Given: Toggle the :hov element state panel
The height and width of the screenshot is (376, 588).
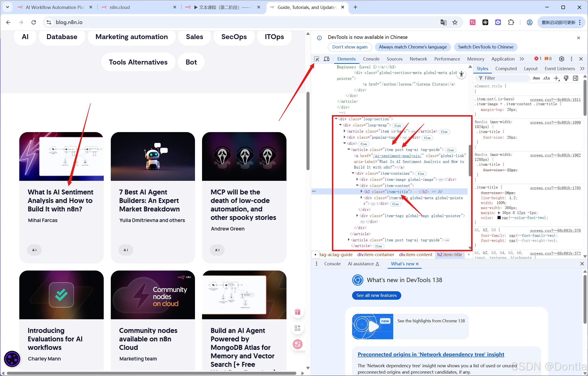Looking at the screenshot, I should (536, 78).
